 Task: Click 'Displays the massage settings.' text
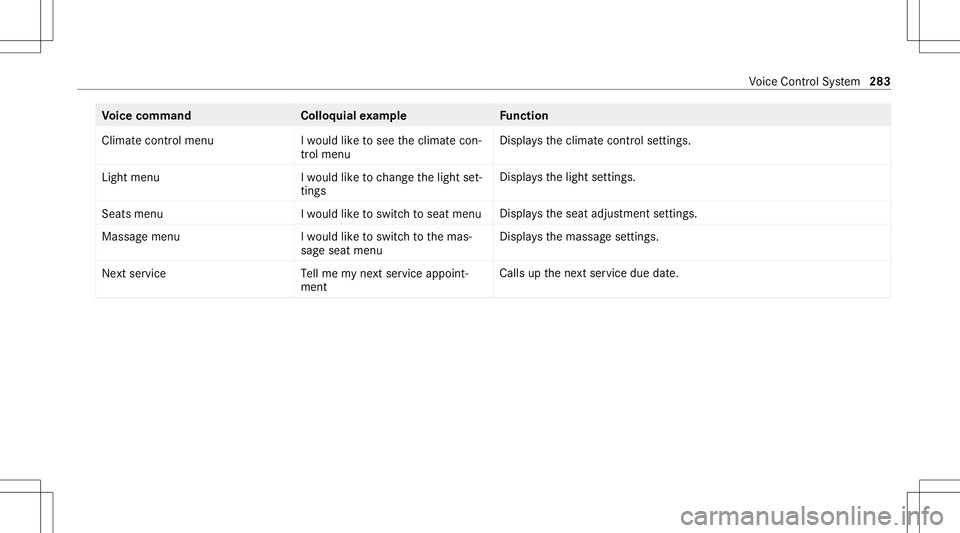pyautogui.click(x=579, y=237)
